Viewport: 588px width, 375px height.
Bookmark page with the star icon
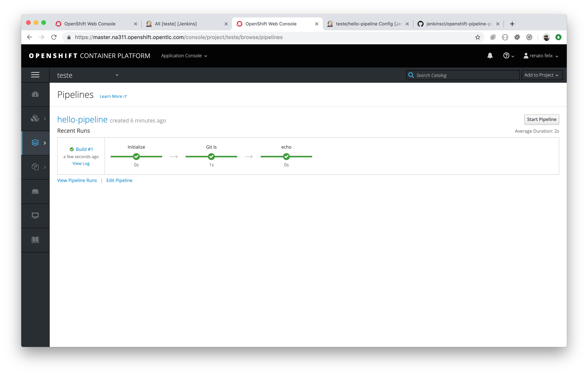pos(478,37)
